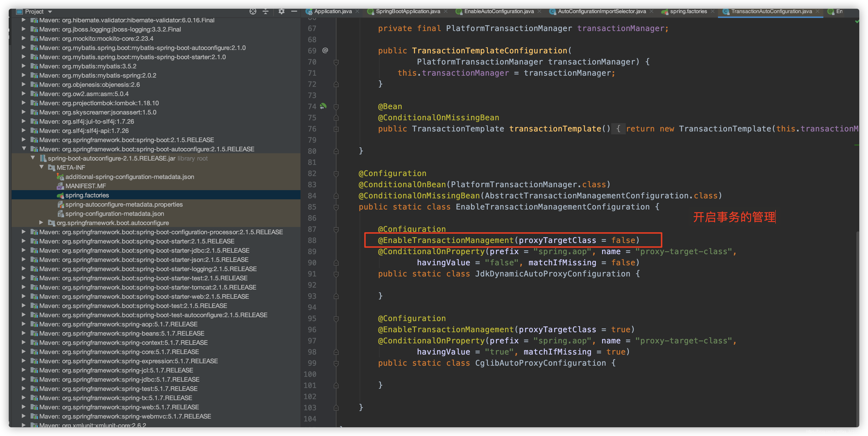Click the @ gutter icon on line 69
868x436 pixels.
coord(325,50)
